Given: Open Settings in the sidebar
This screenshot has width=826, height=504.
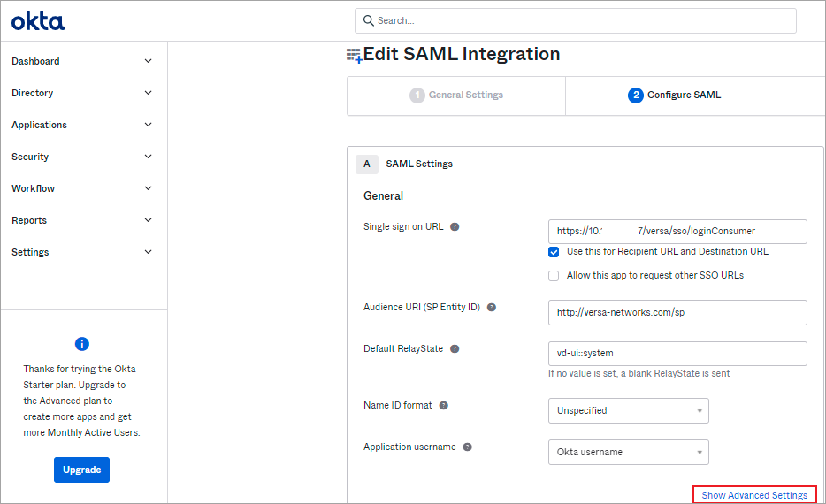Looking at the screenshot, I should click(x=31, y=252).
